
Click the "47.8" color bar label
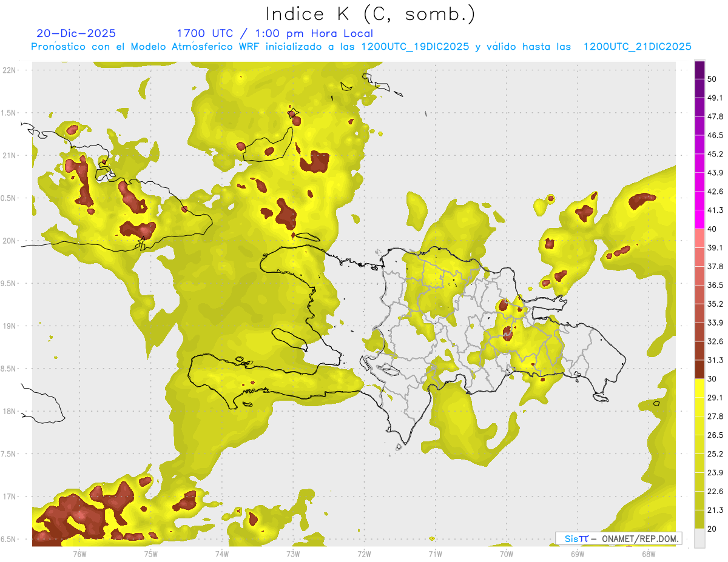tap(715, 116)
